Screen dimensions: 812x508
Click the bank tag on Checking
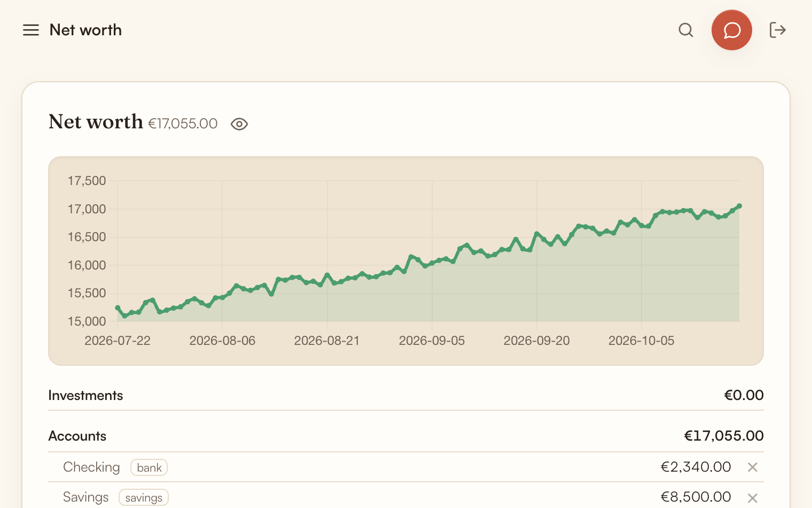pyautogui.click(x=149, y=468)
